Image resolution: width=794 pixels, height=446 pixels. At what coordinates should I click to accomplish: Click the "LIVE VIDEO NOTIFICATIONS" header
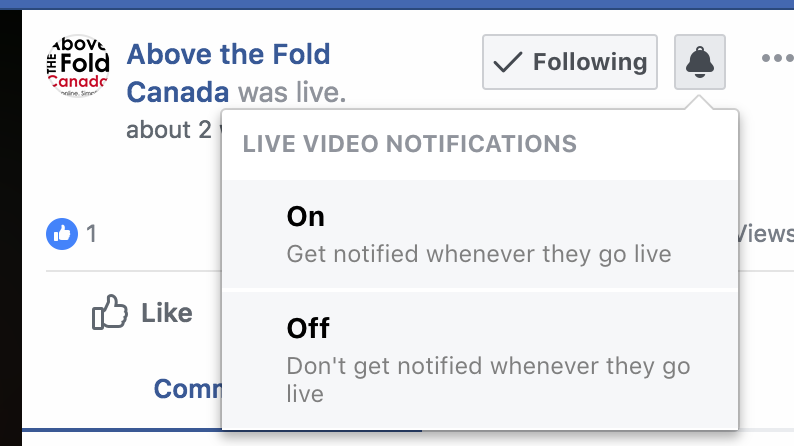[x=410, y=143]
